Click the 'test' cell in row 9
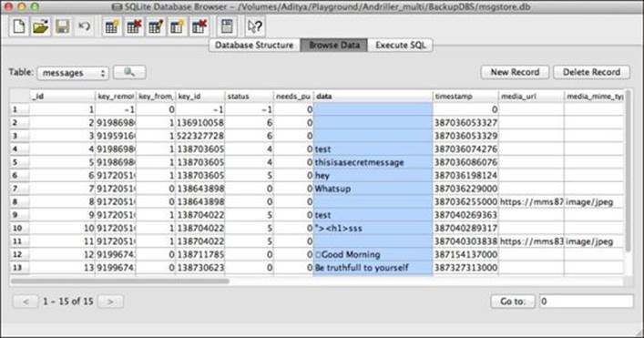The height and width of the screenshot is (338, 644). [373, 215]
